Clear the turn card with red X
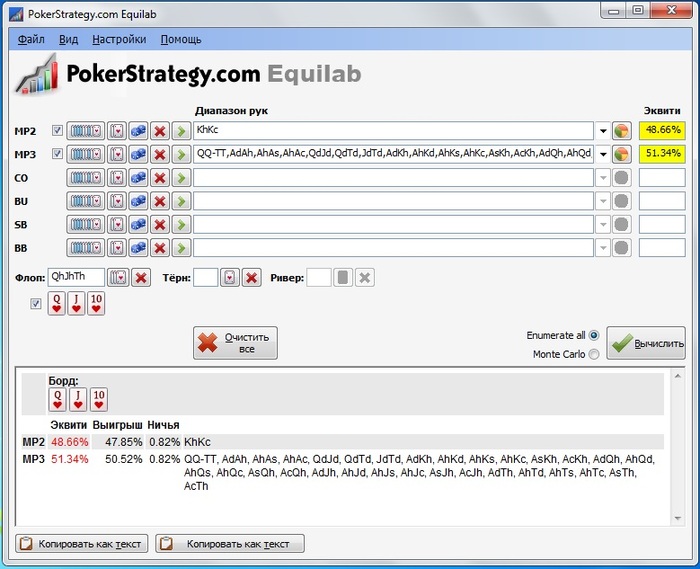Viewport: 700px width, 569px height. pyautogui.click(x=251, y=278)
